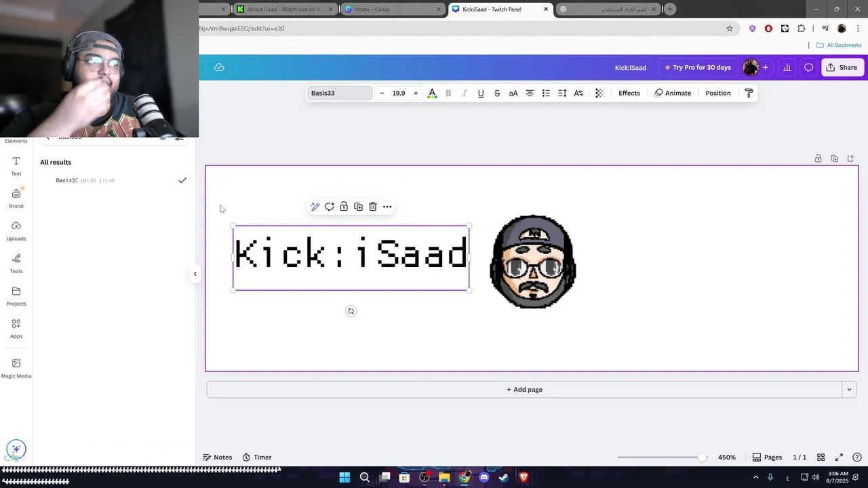Bookmark page with star icon
Screen dimensions: 868x488
click(730, 28)
